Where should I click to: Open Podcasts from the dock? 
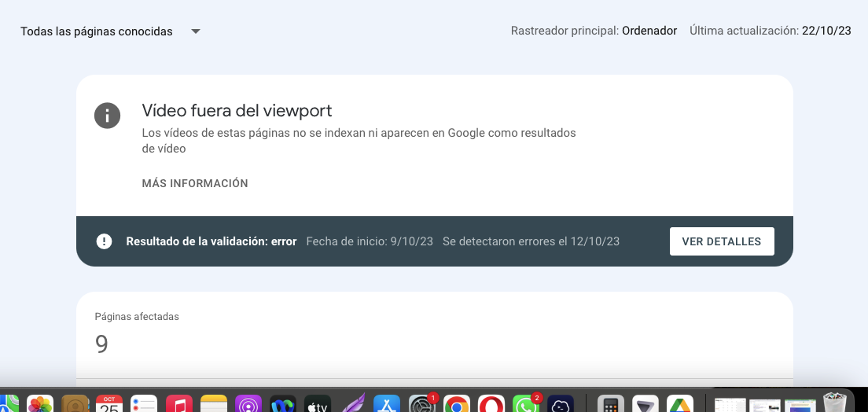[x=248, y=403]
